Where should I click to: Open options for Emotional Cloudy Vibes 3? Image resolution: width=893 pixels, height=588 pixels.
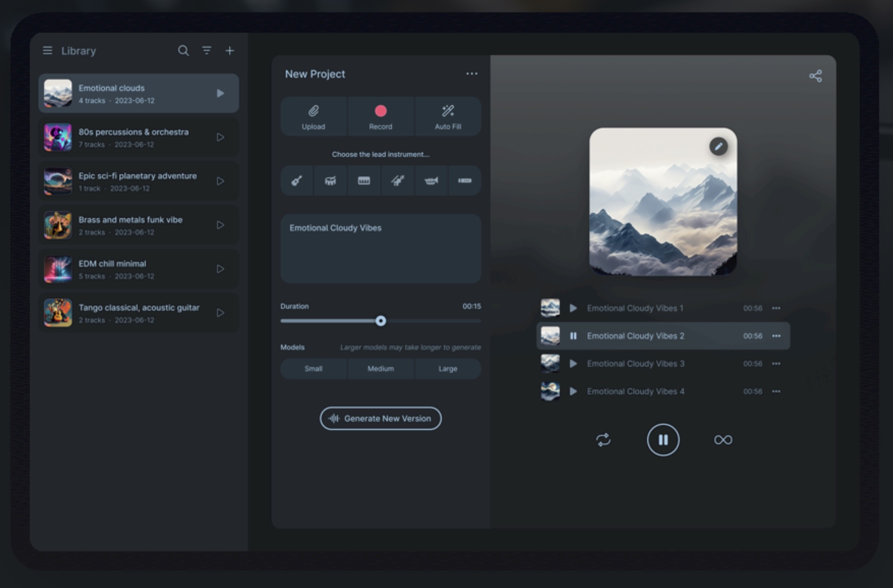(x=776, y=364)
